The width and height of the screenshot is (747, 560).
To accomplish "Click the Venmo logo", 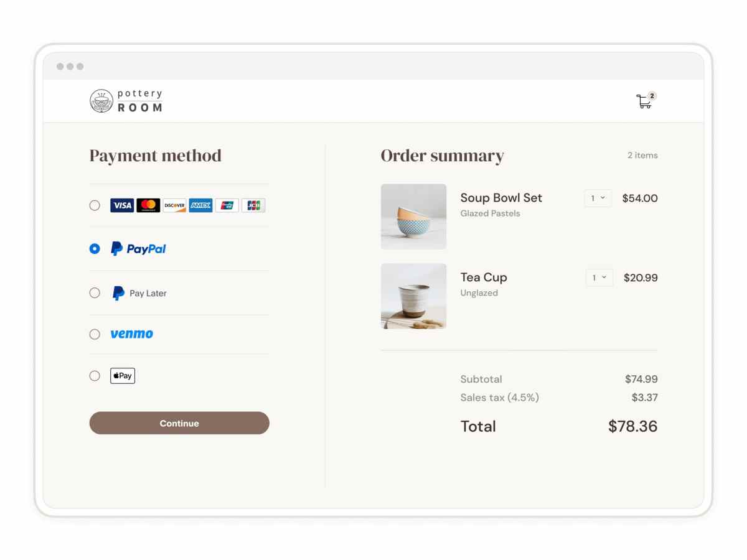I will tap(131, 334).
